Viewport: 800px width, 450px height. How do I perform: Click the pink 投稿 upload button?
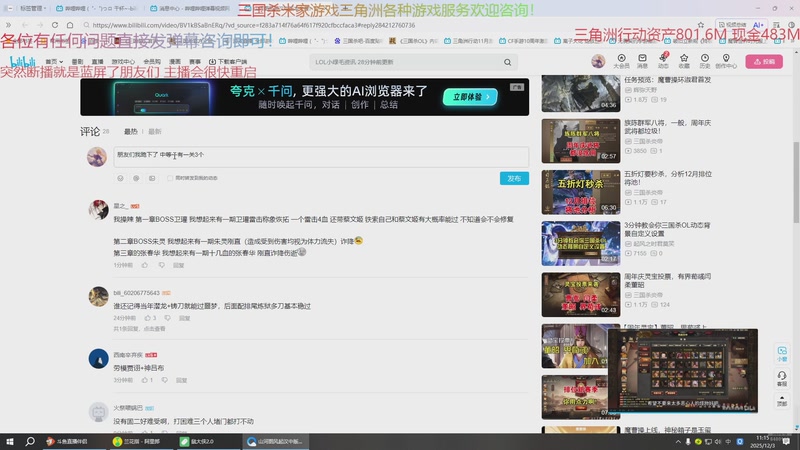[764, 61]
